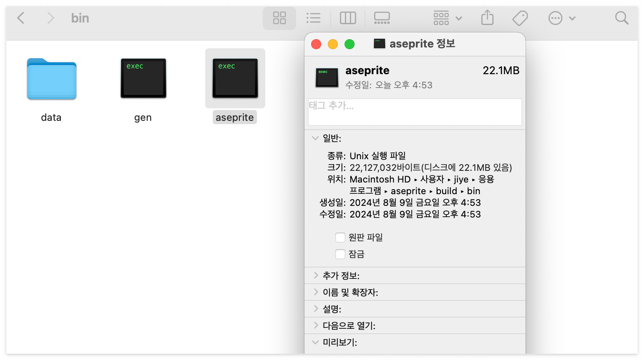Click the 수정일 date in 일반 section
This screenshot has width=644, height=360.
(415, 214)
